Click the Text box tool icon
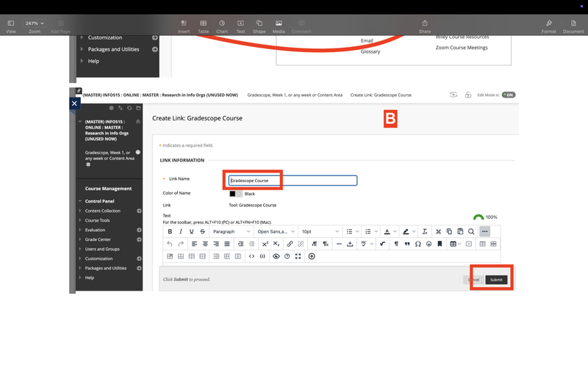 click(240, 26)
